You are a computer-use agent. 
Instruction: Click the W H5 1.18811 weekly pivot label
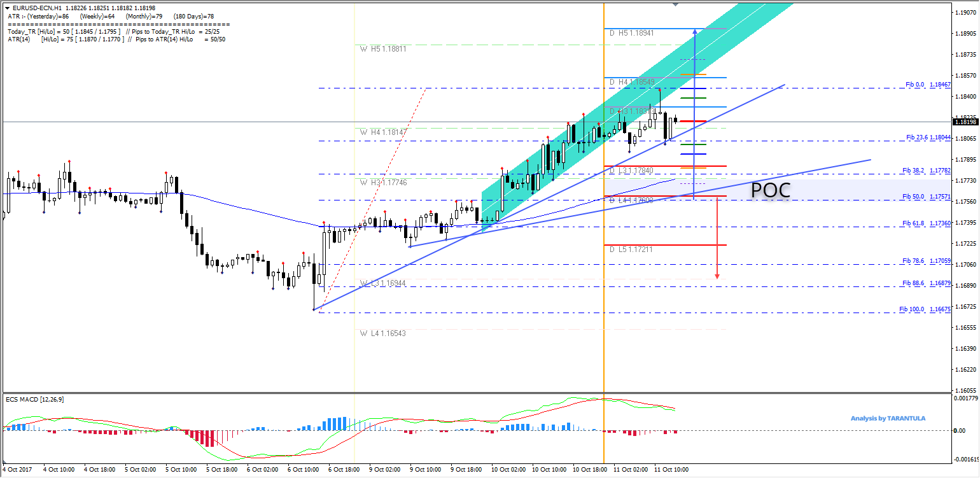pos(382,48)
